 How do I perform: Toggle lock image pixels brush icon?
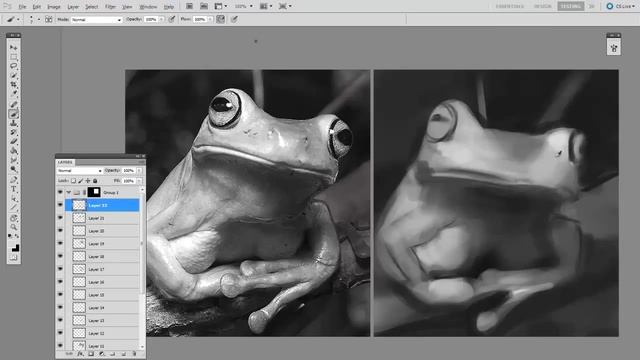coord(80,180)
